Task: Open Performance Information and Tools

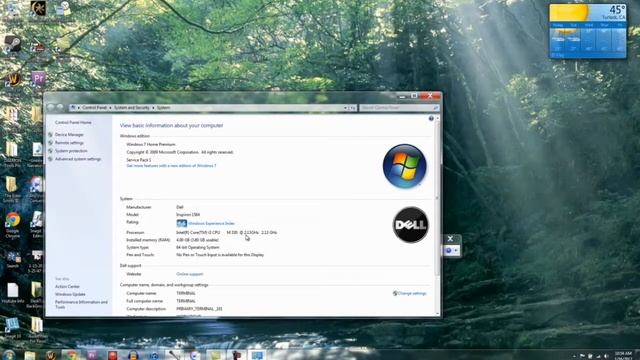Action: point(81,304)
